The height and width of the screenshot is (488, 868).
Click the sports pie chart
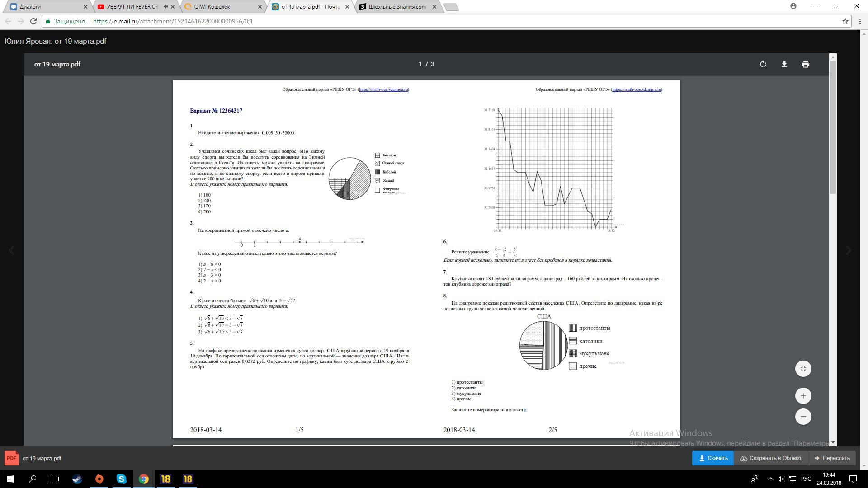[x=350, y=178]
